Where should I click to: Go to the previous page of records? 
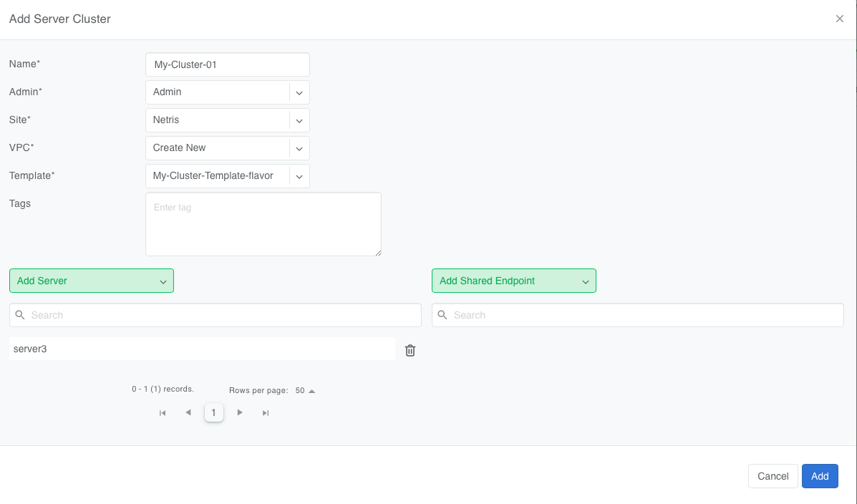[x=188, y=412]
